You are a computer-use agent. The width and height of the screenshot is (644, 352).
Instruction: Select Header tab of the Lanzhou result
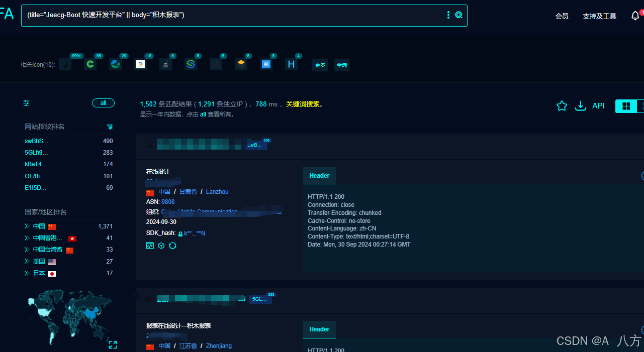pos(319,176)
